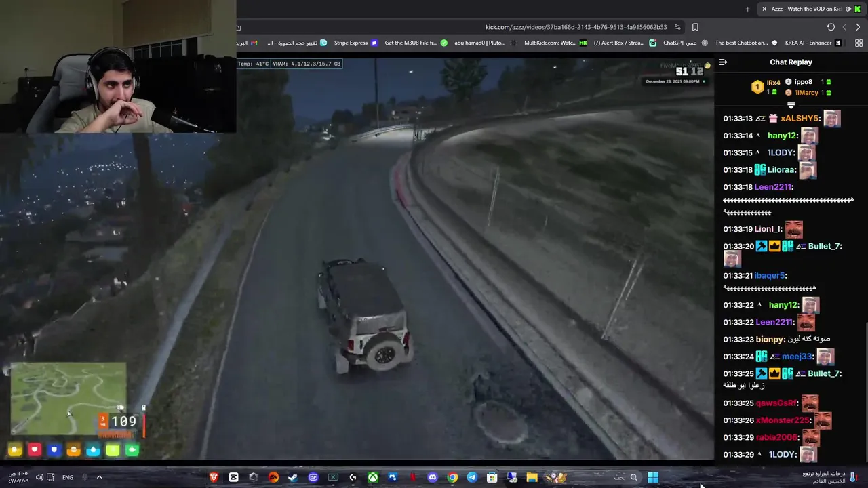Click username ibaqer5 in chat
Image resolution: width=868 pixels, height=488 pixels.
(770, 276)
